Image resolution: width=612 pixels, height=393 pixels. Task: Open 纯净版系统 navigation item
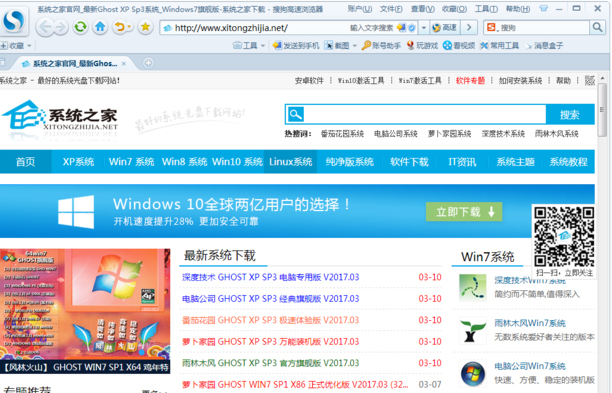[350, 162]
